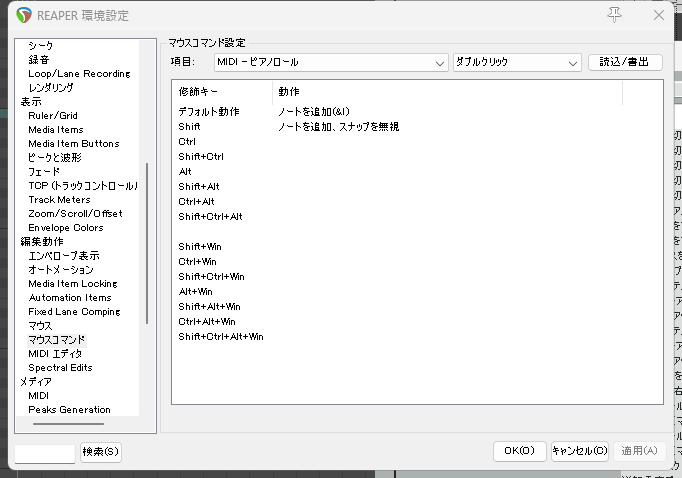Select the 表示 category in the tree
Image resolution: width=682 pixels, height=478 pixels.
(x=31, y=102)
